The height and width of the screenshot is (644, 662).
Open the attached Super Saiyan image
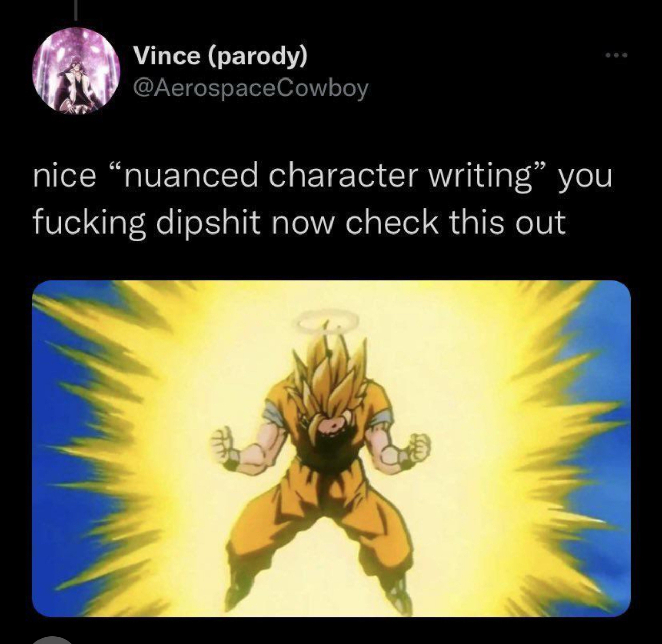(331, 448)
